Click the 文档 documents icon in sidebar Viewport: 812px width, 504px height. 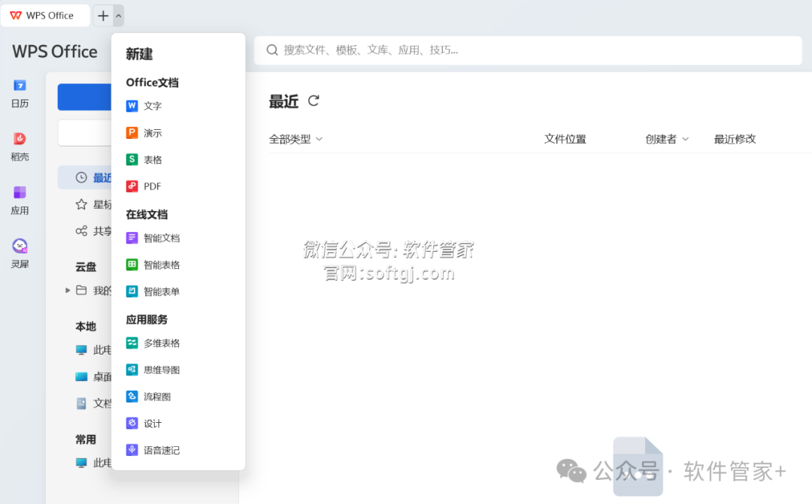pyautogui.click(x=81, y=403)
